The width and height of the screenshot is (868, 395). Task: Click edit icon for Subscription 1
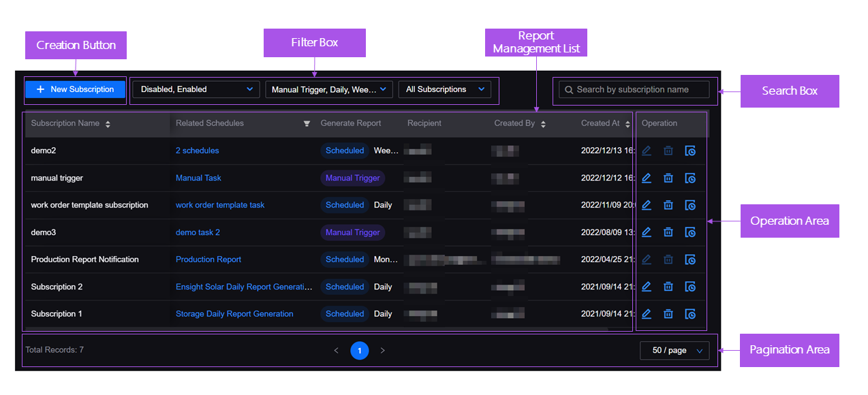647,314
